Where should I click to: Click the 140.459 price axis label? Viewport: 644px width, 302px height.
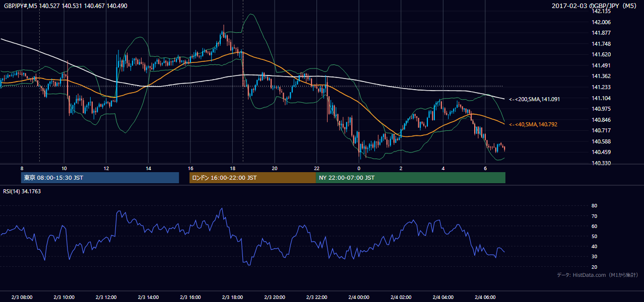point(601,152)
